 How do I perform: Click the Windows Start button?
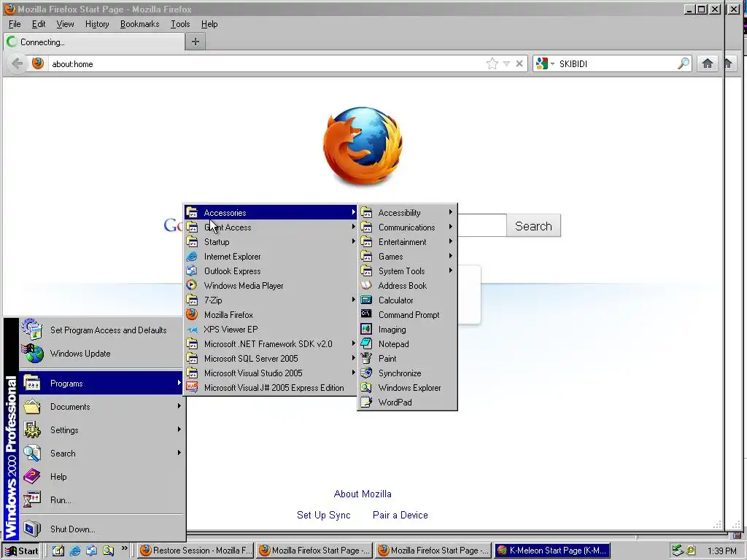tap(21, 551)
